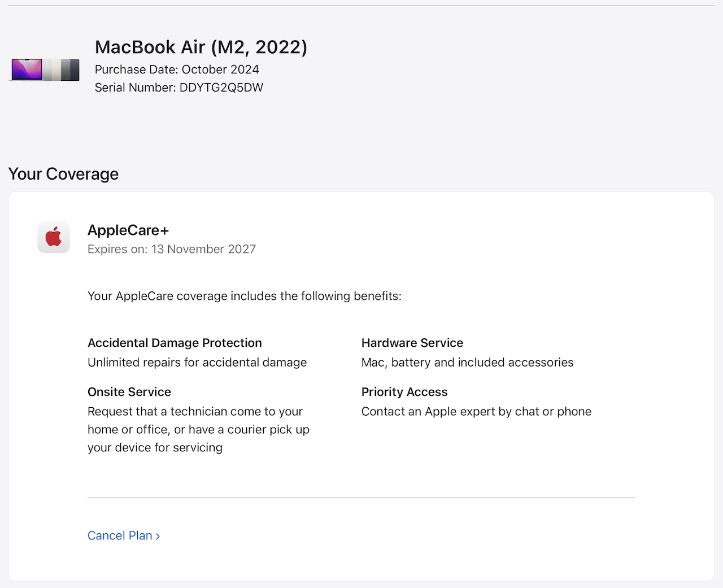Click 'Mac, battery and included accessories'
The width and height of the screenshot is (723, 588).
click(x=467, y=363)
